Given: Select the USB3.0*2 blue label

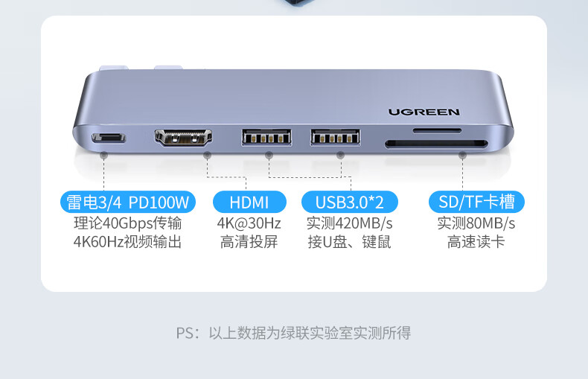Looking at the screenshot, I should click(x=350, y=203).
